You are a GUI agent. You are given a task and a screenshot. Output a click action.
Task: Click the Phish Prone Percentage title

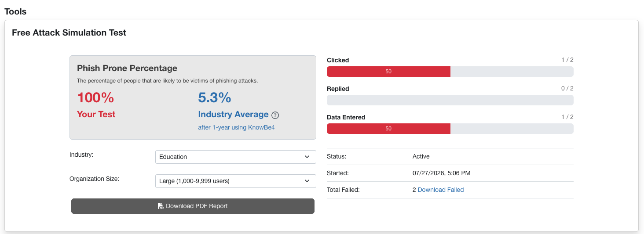(127, 68)
